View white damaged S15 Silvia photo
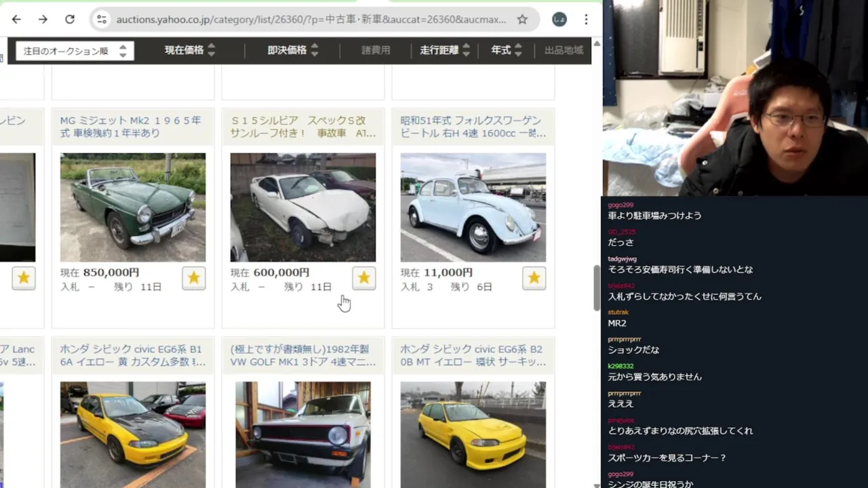 (x=303, y=207)
